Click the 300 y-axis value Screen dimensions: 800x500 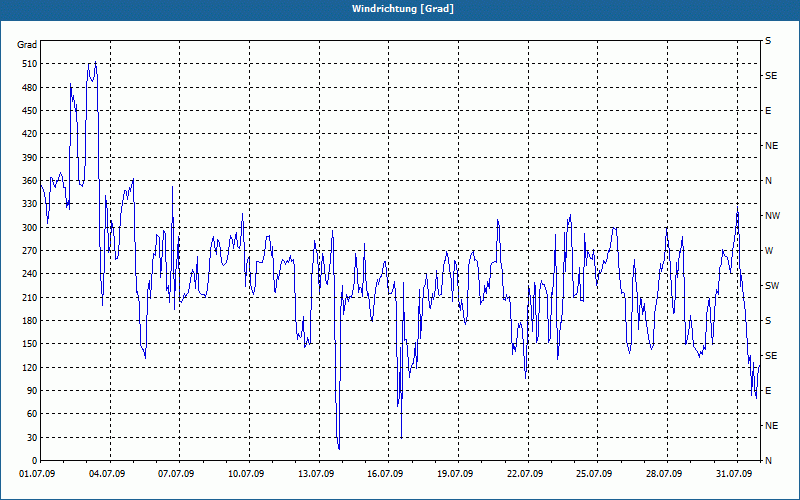click(30, 227)
